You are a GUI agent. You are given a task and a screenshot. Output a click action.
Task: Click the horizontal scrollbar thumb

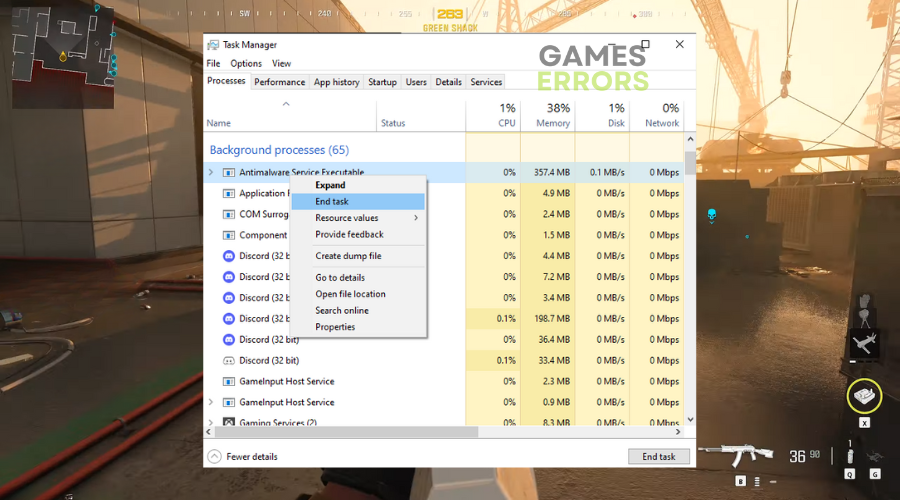tap(346, 432)
